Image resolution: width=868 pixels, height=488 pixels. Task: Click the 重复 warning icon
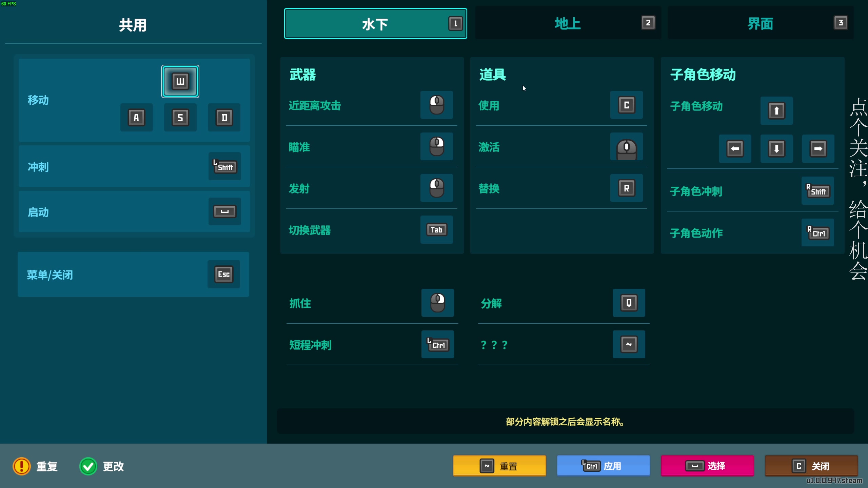coord(22,467)
